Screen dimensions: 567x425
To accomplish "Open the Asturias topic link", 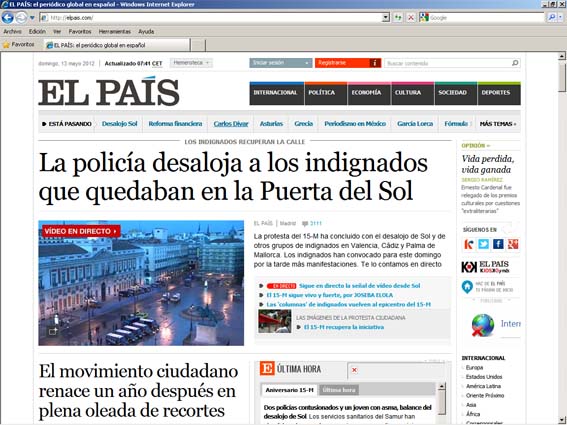I will click(x=271, y=124).
